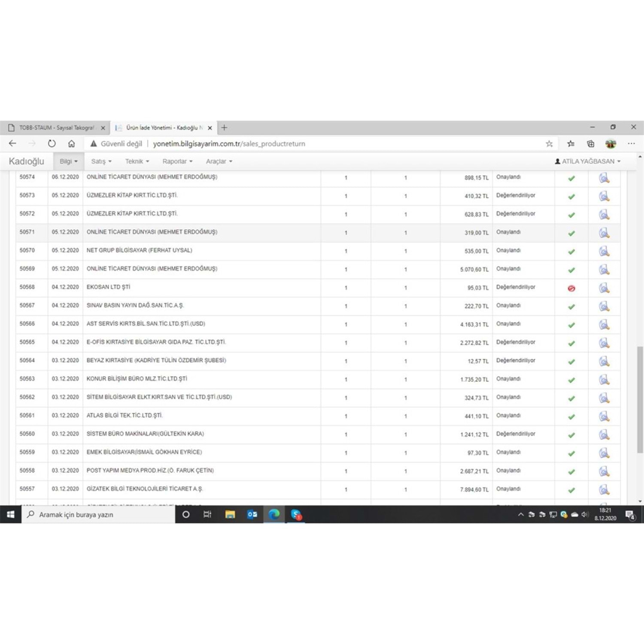Image resolution: width=644 pixels, height=644 pixels.
Task: Click the page vertical scrollbar thumb
Action: (640, 399)
